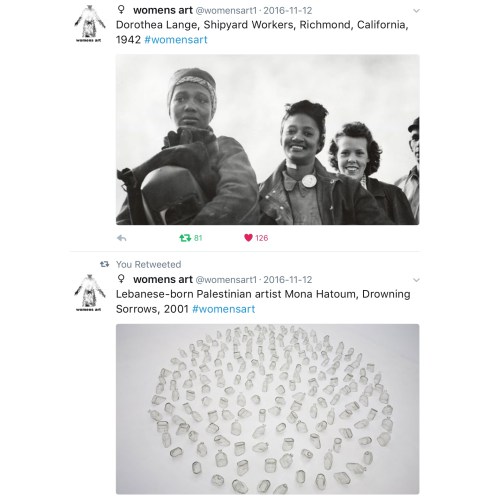Open the 2016-11-12 timestamp on the second tweet
This screenshot has height=500, width=490.
pos(288,280)
